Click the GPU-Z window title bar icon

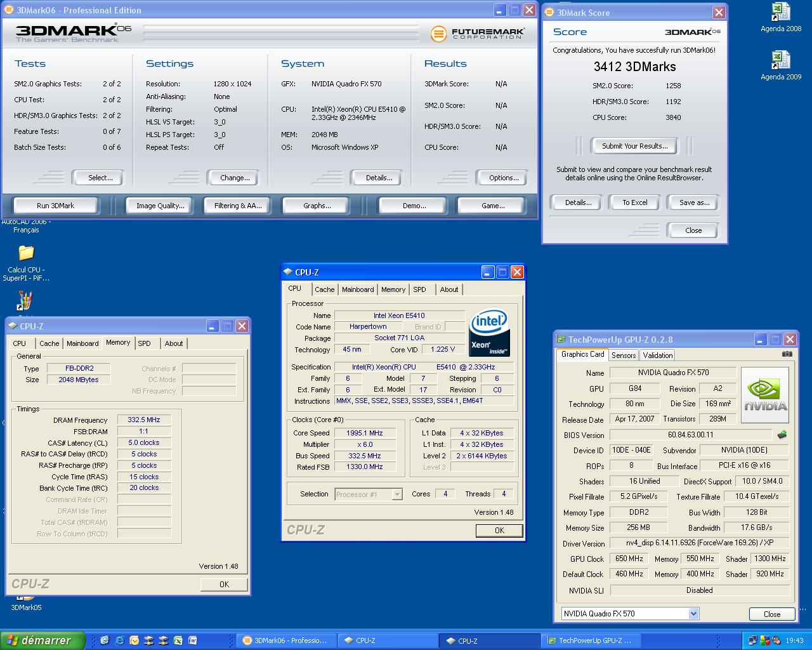pos(561,339)
